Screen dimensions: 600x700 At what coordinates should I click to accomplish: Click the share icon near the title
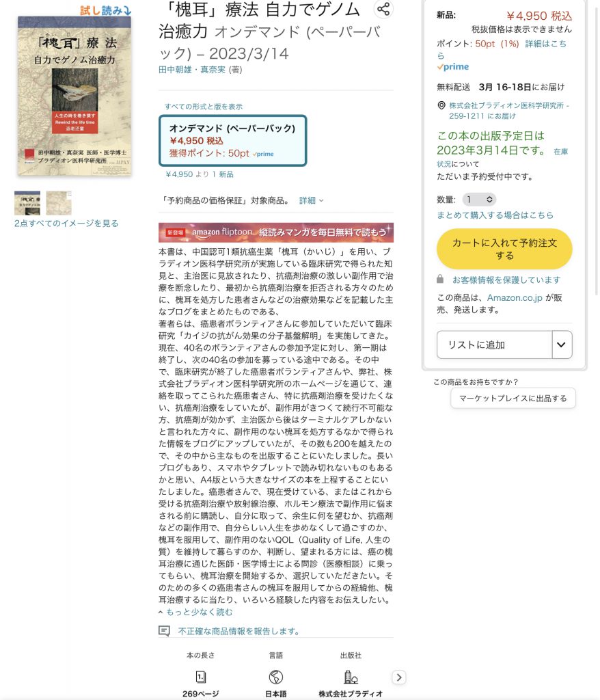383,9
